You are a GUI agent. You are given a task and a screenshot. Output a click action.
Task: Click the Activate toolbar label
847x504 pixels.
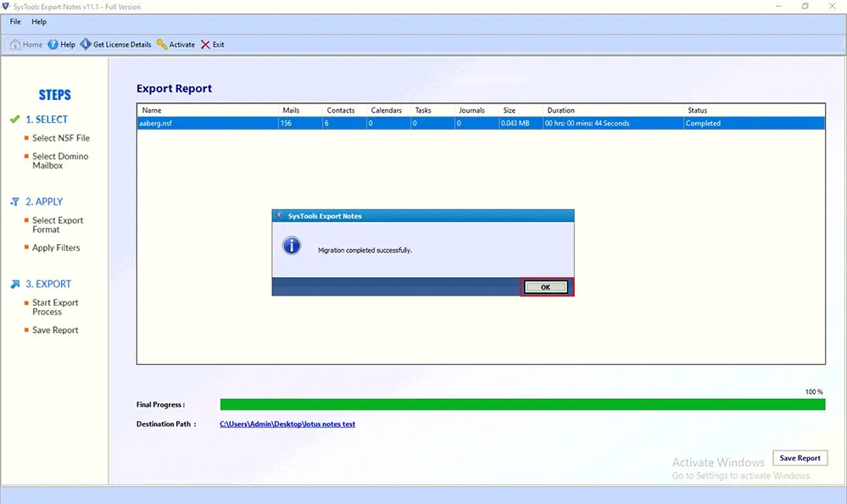(x=182, y=44)
